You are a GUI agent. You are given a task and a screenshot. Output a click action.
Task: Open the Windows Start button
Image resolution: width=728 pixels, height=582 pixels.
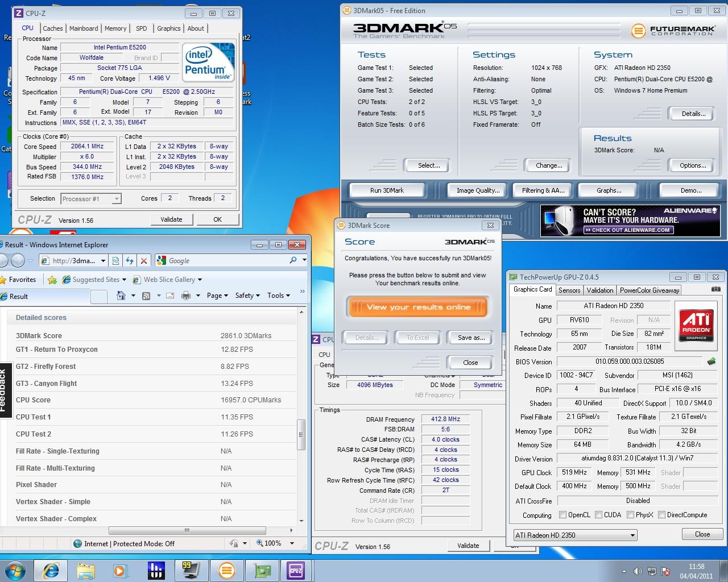pyautogui.click(x=15, y=570)
